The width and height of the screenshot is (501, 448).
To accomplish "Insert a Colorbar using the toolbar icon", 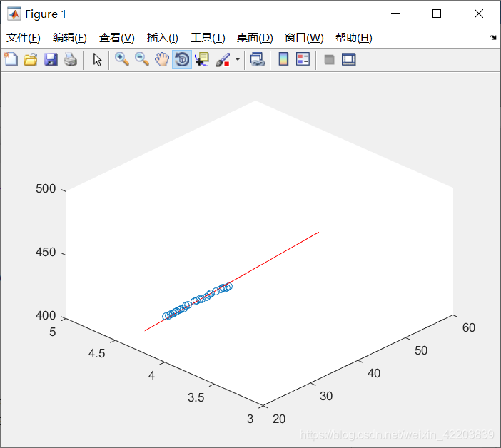I will tap(283, 59).
